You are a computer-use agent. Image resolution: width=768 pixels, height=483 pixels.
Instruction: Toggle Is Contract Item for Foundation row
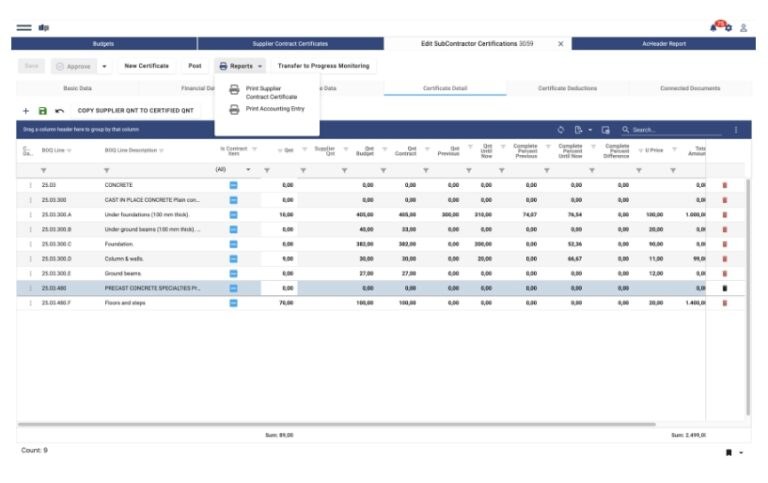pos(234,244)
